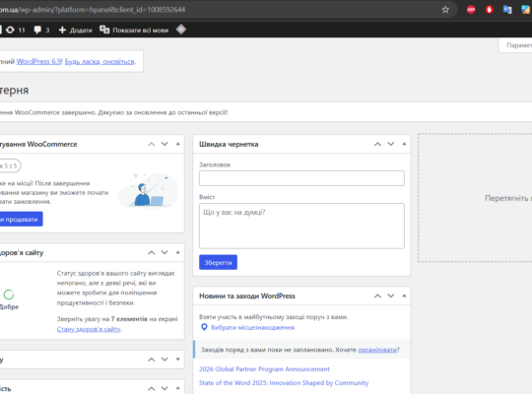Move the Швидка чернетка panel down with the chevron
The image size is (532, 394).
[x=391, y=144]
